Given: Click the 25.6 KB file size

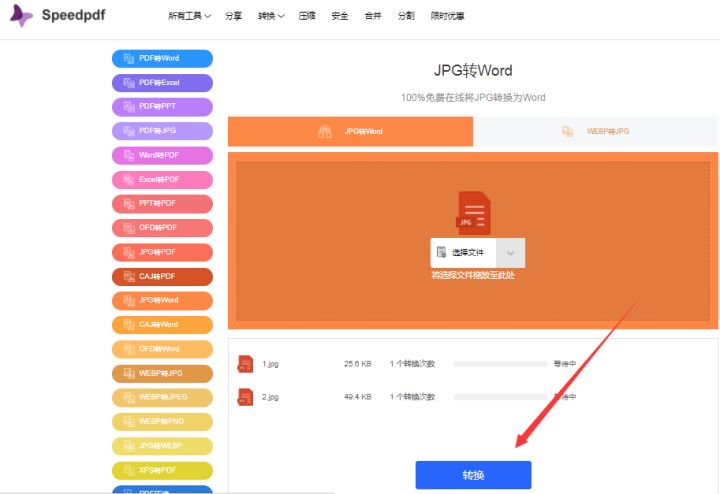Looking at the screenshot, I should (x=358, y=364).
